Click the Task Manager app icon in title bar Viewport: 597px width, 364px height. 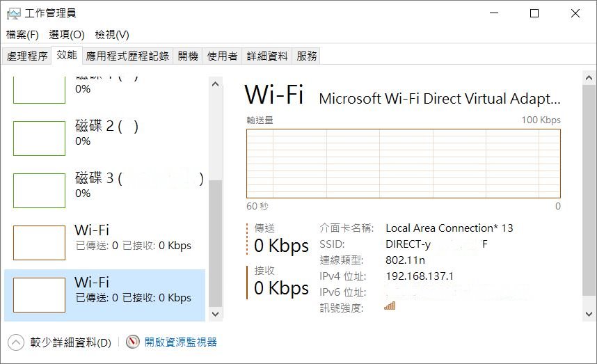pyautogui.click(x=14, y=13)
